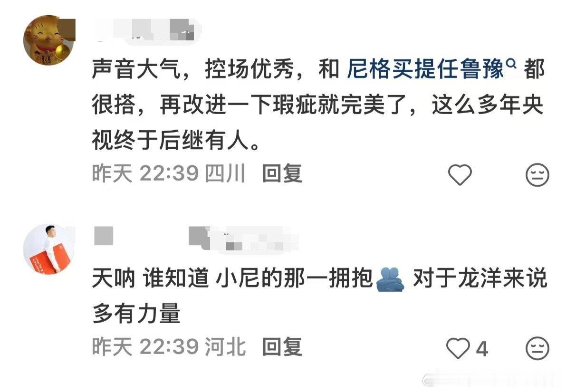Select the comment text starting with 声音大气
The image size is (566, 392).
point(318,105)
